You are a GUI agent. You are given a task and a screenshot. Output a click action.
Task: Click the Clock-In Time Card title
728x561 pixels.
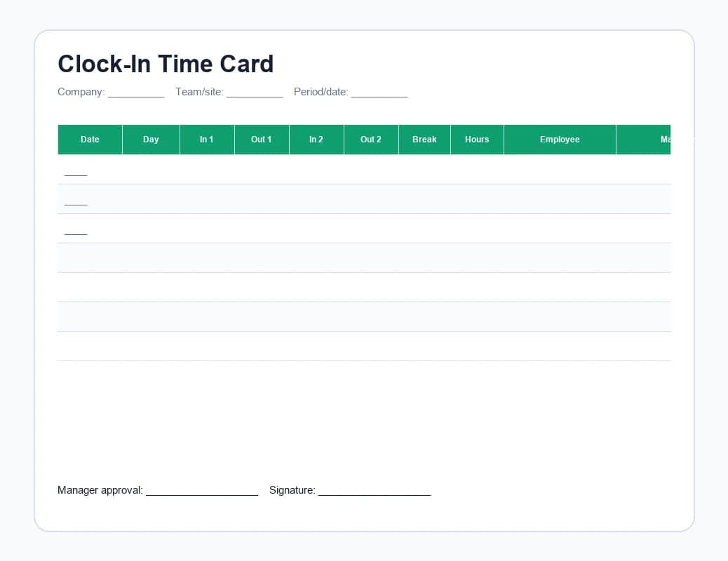click(x=166, y=64)
